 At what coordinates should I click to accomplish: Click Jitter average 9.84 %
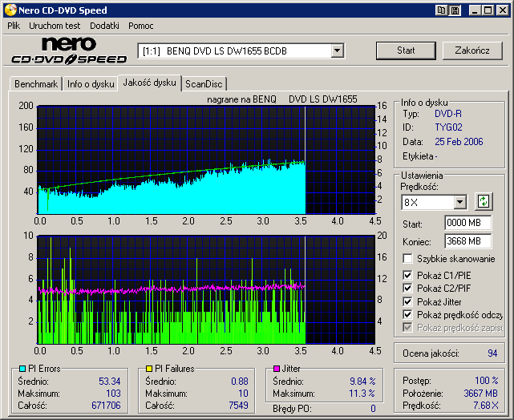click(x=362, y=382)
